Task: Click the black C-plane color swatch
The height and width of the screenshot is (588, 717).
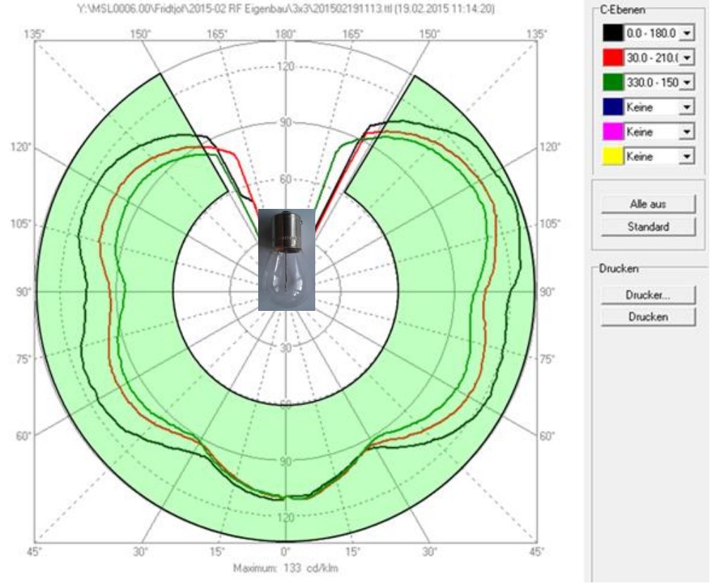Action: 612,33
